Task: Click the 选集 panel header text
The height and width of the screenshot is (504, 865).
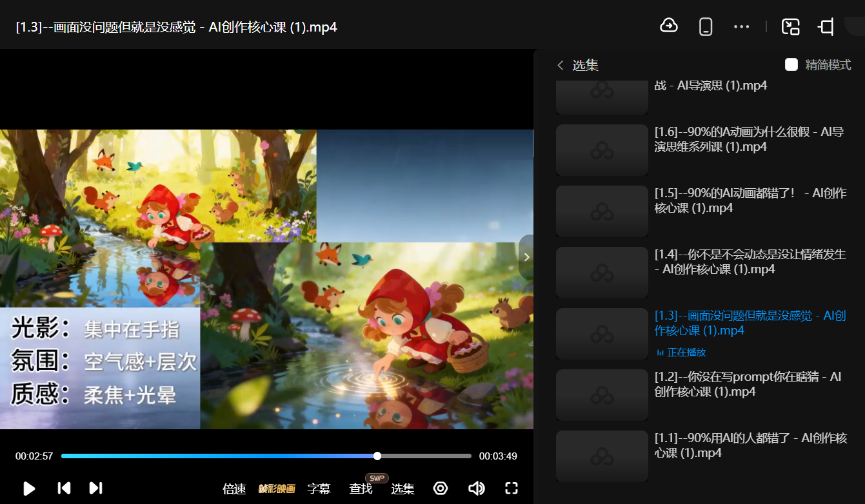Action: point(586,65)
